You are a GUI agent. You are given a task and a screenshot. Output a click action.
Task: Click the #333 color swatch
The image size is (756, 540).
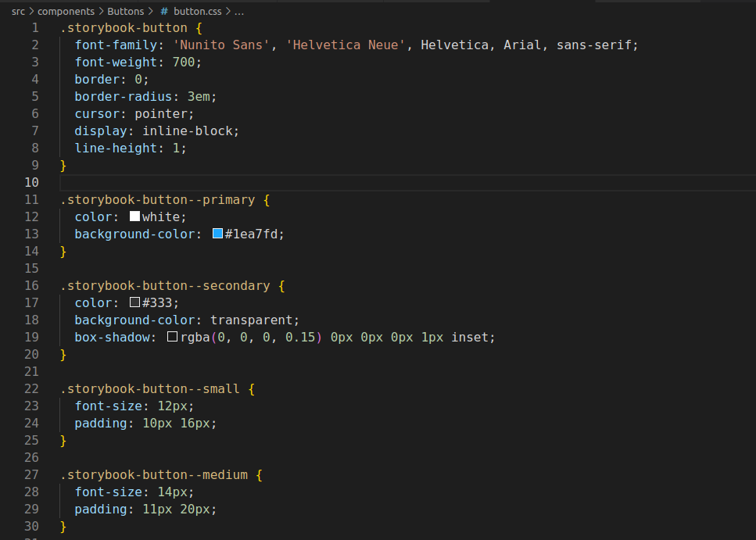134,302
